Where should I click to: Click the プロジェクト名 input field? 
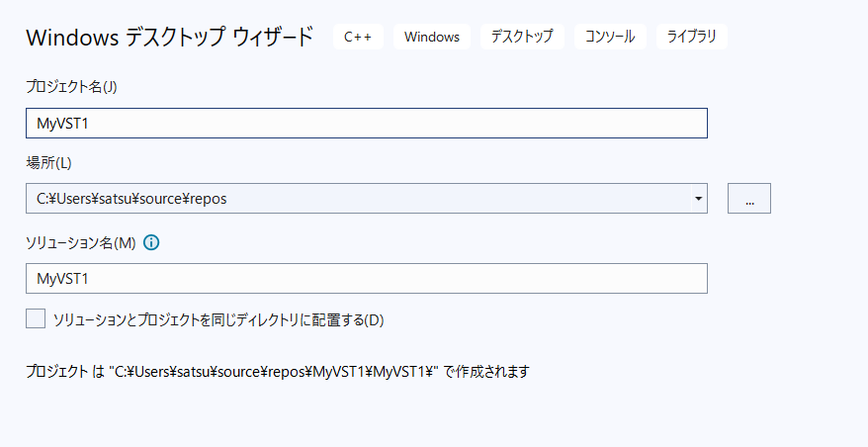tap(366, 124)
